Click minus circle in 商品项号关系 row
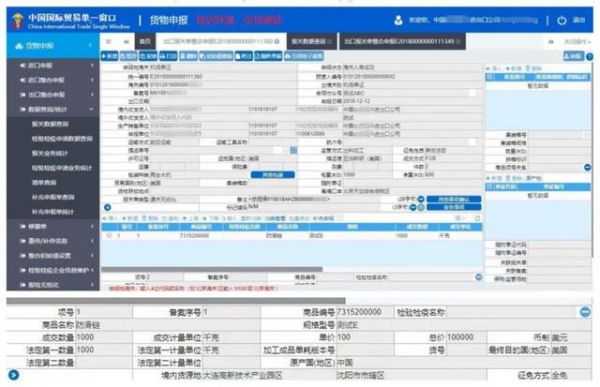 point(587,167)
